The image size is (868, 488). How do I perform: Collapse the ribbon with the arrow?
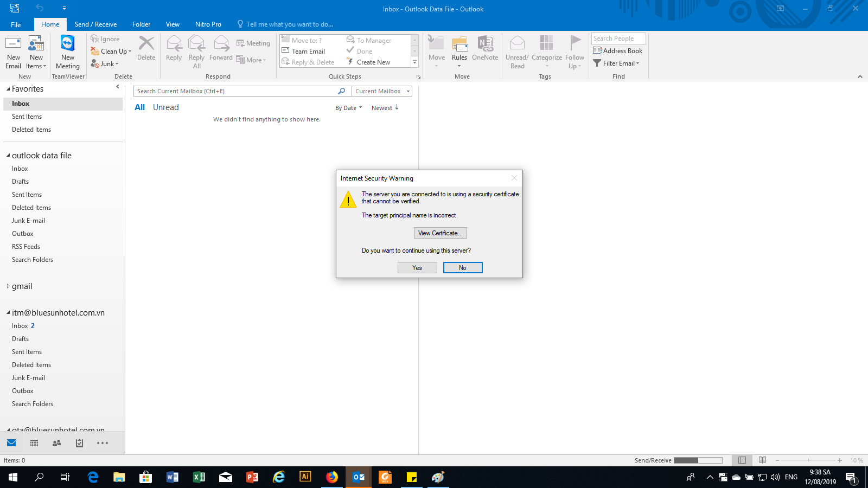pyautogui.click(x=860, y=76)
